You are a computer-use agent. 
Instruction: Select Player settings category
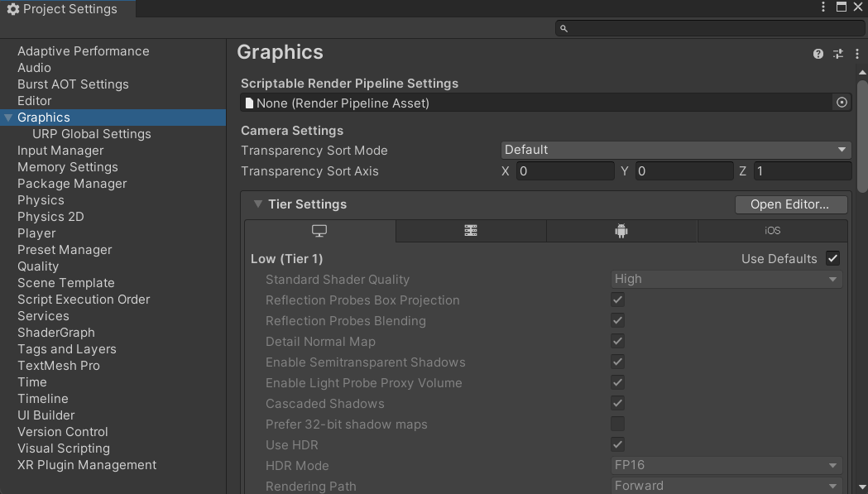(x=36, y=233)
